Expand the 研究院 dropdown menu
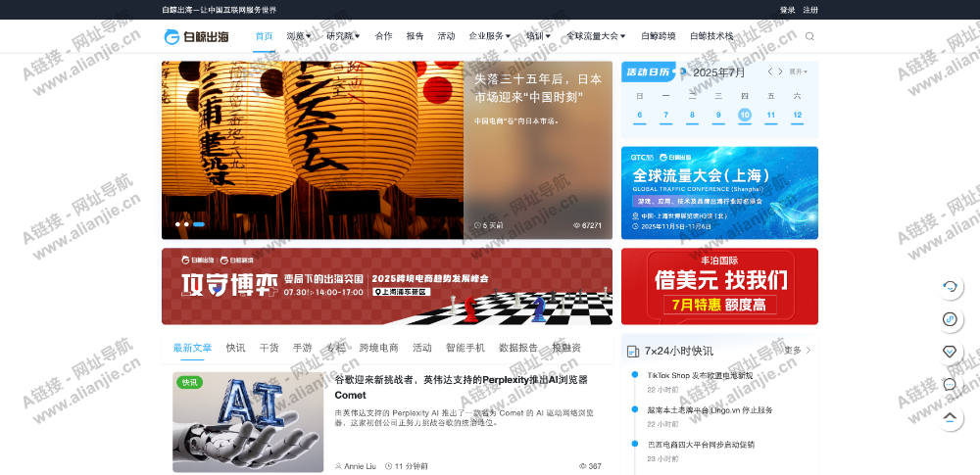 (x=343, y=36)
